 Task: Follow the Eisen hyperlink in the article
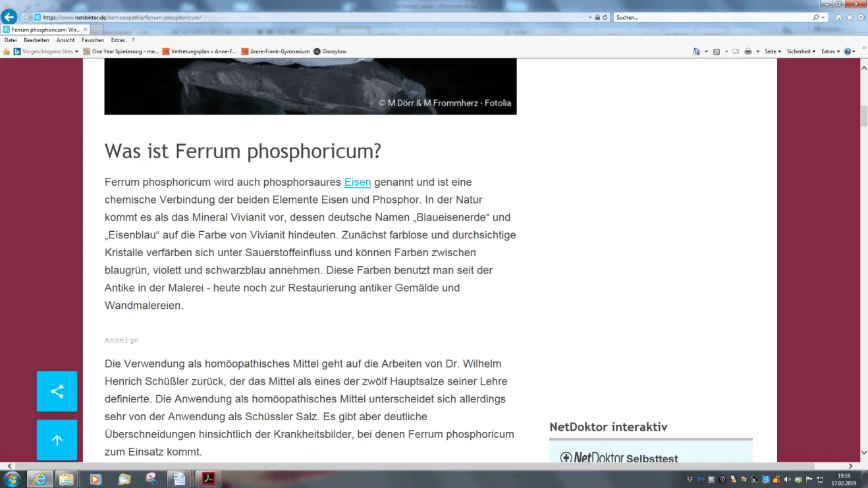tap(358, 182)
